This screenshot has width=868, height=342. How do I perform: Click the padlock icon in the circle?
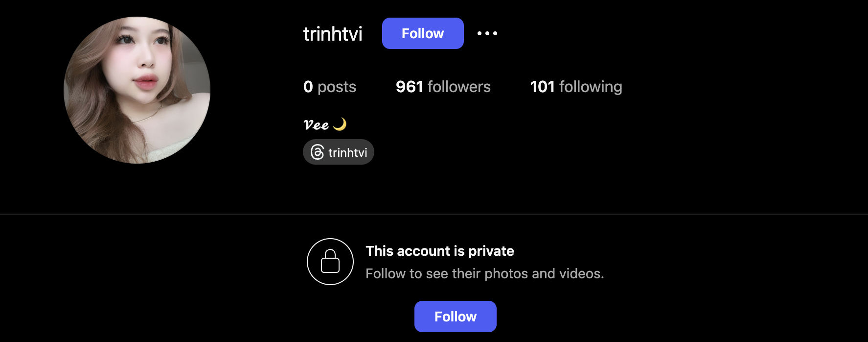click(x=330, y=262)
